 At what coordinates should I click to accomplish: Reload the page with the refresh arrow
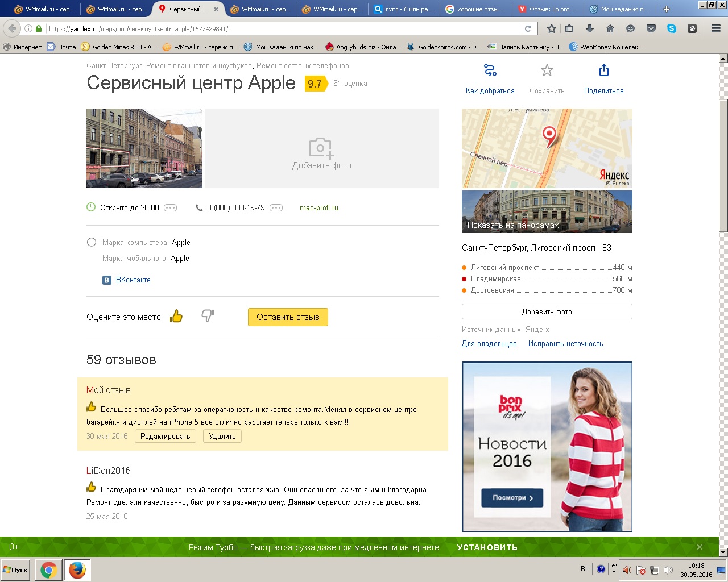pos(528,28)
